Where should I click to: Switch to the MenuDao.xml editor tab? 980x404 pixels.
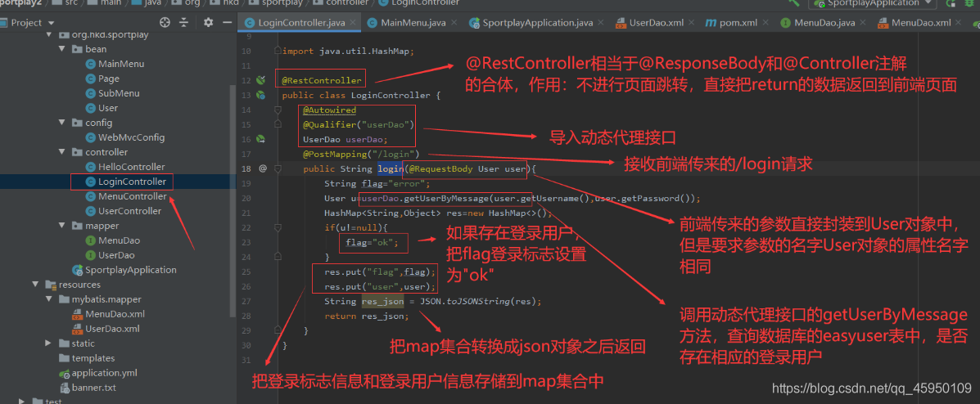(x=920, y=23)
